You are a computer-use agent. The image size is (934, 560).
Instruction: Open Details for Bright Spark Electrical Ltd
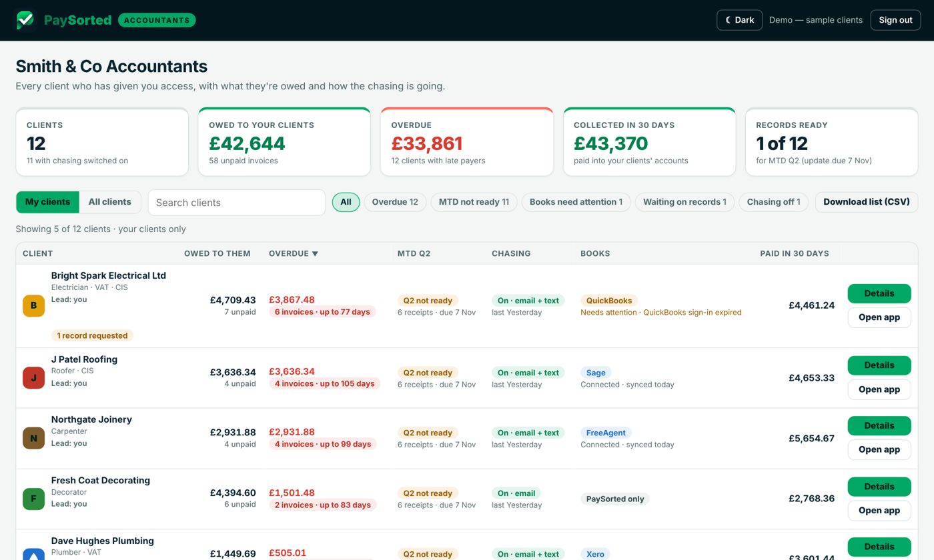(879, 293)
